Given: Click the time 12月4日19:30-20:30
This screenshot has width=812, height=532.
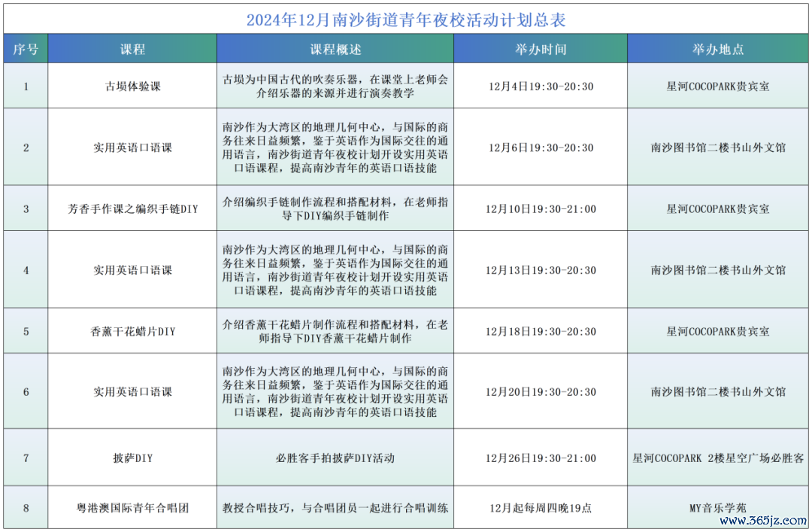Looking at the screenshot, I should [x=541, y=86].
